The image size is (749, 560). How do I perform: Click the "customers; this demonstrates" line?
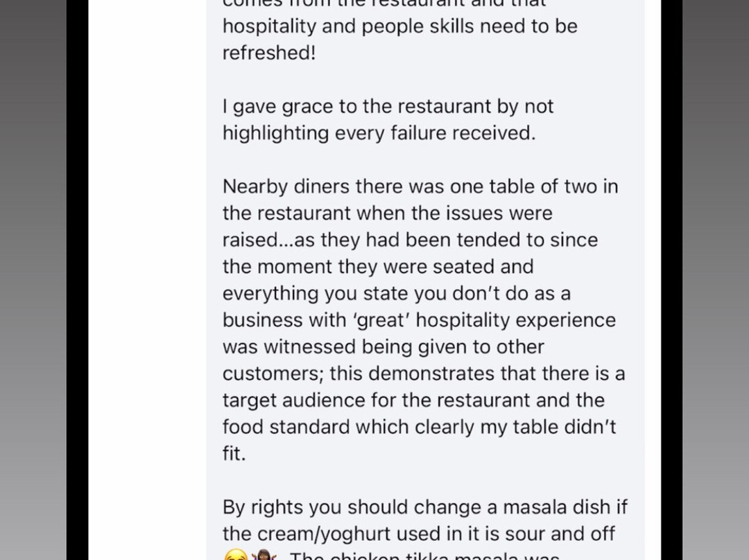(423, 374)
